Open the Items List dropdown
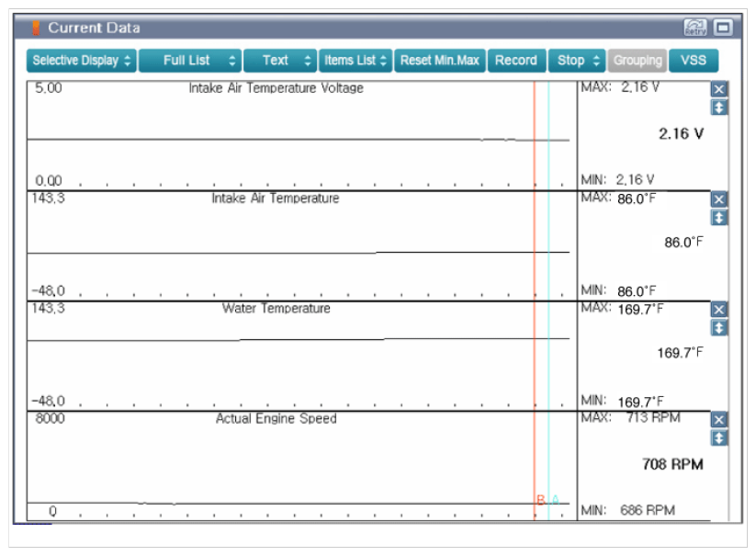756x556 pixels. 355,61
